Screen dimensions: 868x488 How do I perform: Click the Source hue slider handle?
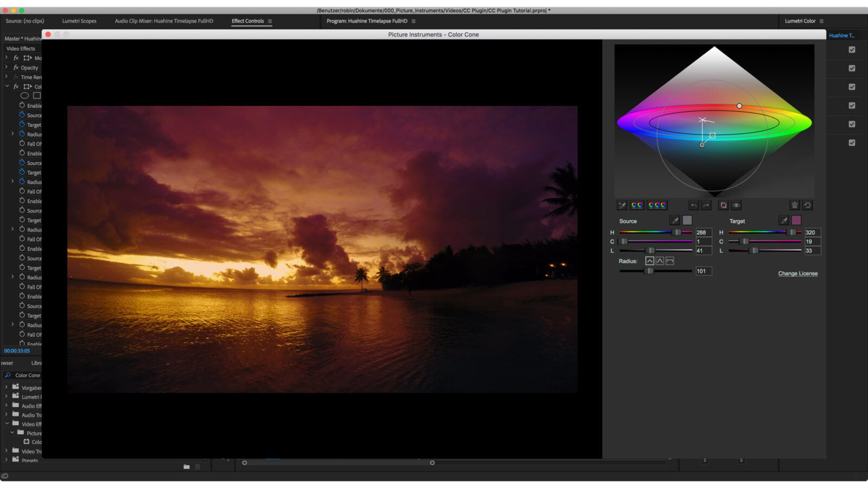676,232
